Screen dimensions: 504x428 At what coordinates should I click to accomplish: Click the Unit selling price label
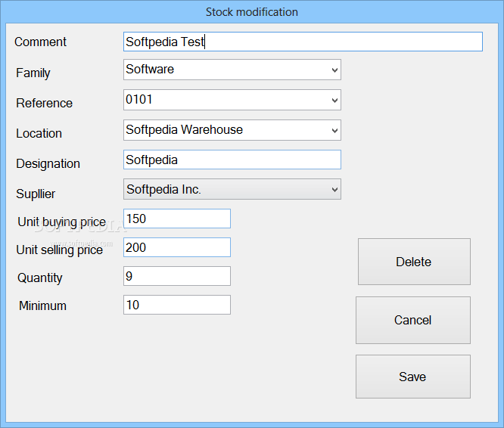tap(60, 250)
